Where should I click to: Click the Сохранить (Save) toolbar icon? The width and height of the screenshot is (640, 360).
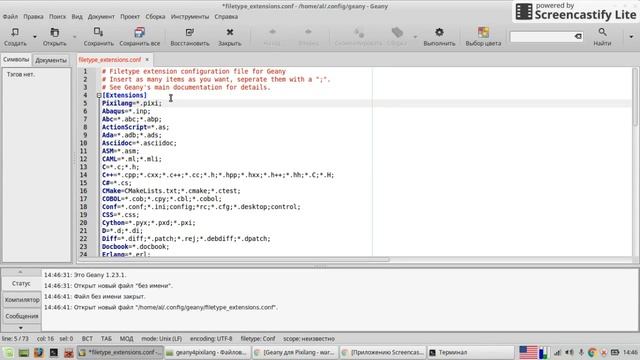click(x=98, y=32)
